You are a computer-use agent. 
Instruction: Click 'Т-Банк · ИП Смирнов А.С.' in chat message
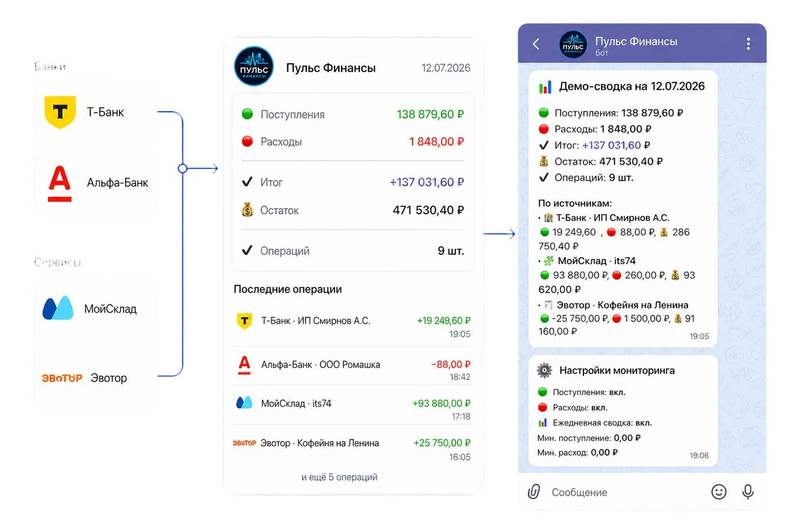[x=613, y=218]
